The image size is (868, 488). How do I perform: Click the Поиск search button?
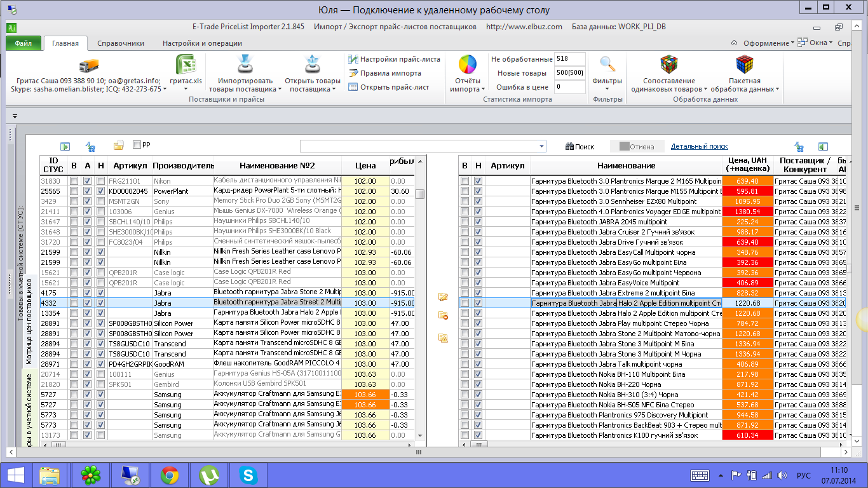coord(580,147)
